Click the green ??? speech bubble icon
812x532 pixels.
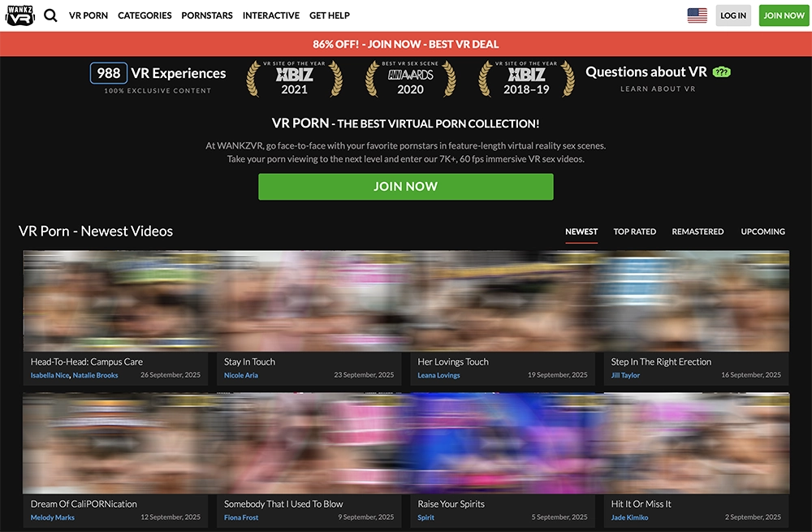coord(721,72)
